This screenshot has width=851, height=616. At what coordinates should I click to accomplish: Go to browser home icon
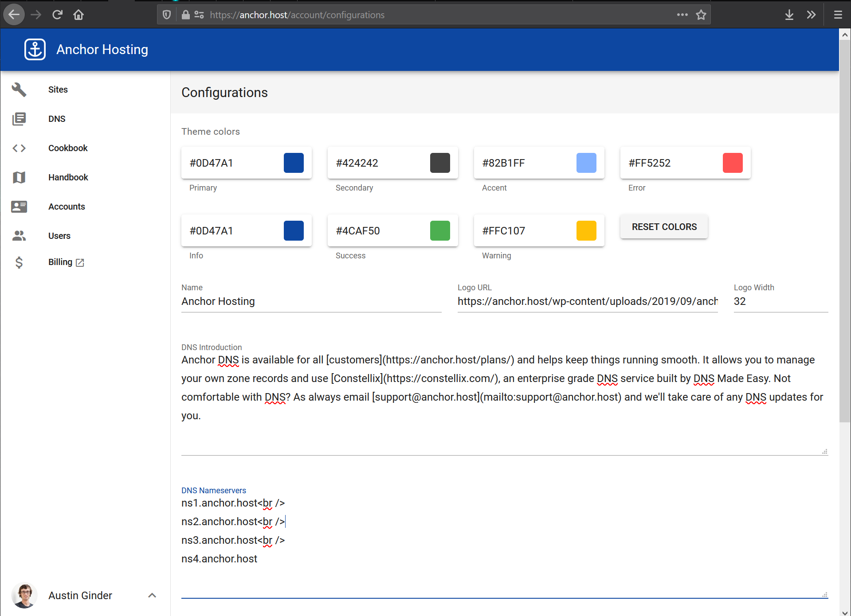pos(78,15)
